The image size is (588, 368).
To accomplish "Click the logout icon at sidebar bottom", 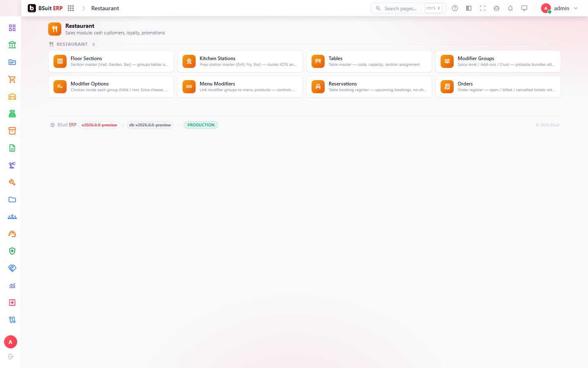I will (x=11, y=357).
